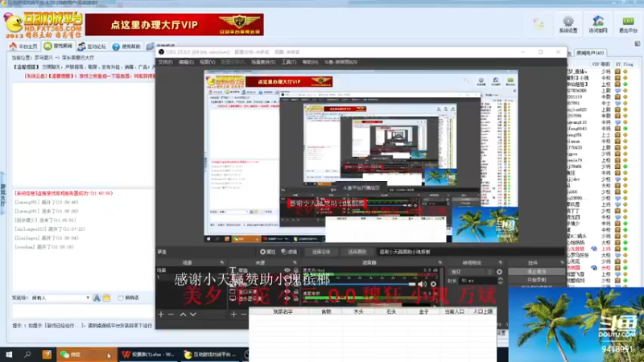Open the scene transition type dropdown
The width and height of the screenshot is (644, 362).
(470, 272)
